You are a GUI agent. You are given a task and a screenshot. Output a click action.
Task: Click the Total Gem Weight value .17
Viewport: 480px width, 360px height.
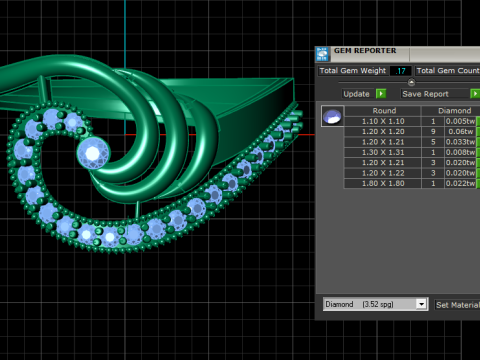click(400, 71)
